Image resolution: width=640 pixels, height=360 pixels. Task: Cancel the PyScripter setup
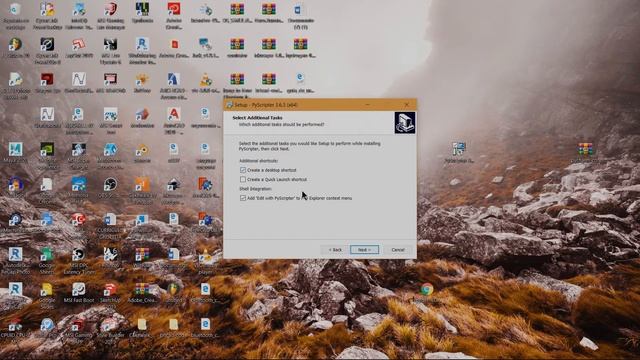[398, 249]
